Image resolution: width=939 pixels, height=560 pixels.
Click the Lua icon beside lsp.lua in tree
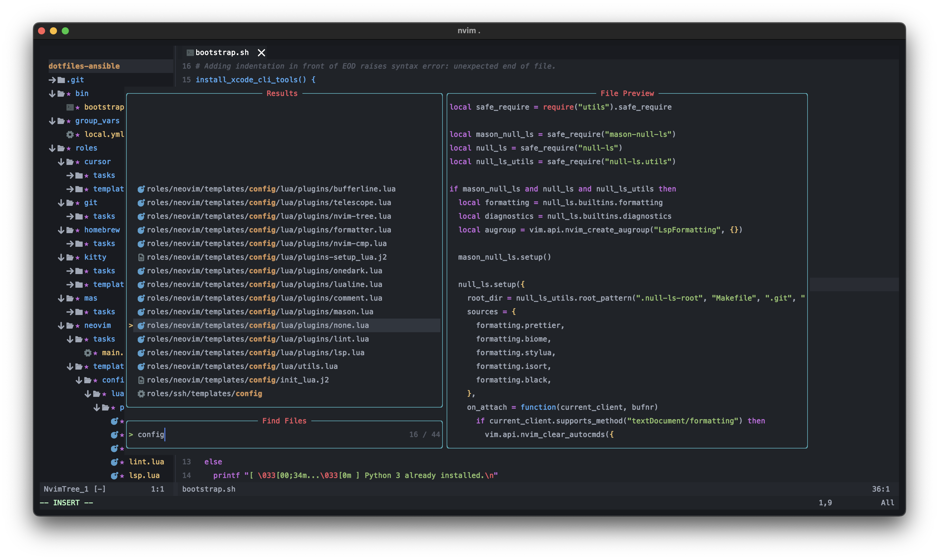click(x=114, y=475)
